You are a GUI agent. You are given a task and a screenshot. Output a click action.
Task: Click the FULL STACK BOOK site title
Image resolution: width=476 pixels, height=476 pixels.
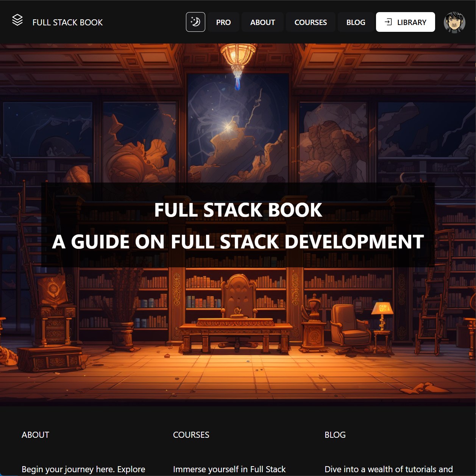(67, 22)
